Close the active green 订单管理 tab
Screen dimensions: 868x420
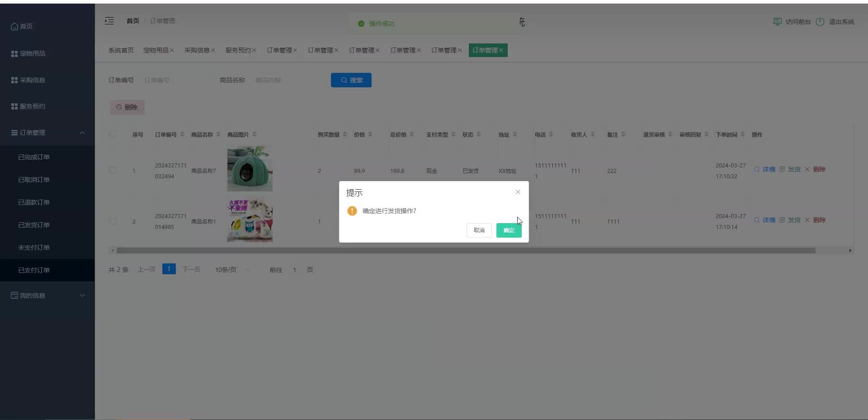click(501, 50)
